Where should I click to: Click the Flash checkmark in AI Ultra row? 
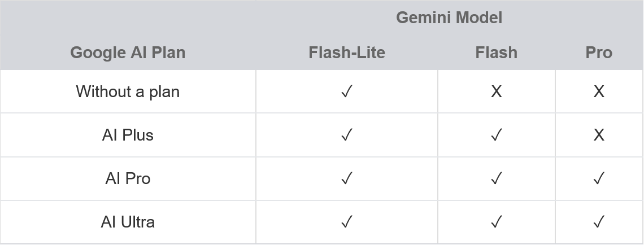click(496, 222)
